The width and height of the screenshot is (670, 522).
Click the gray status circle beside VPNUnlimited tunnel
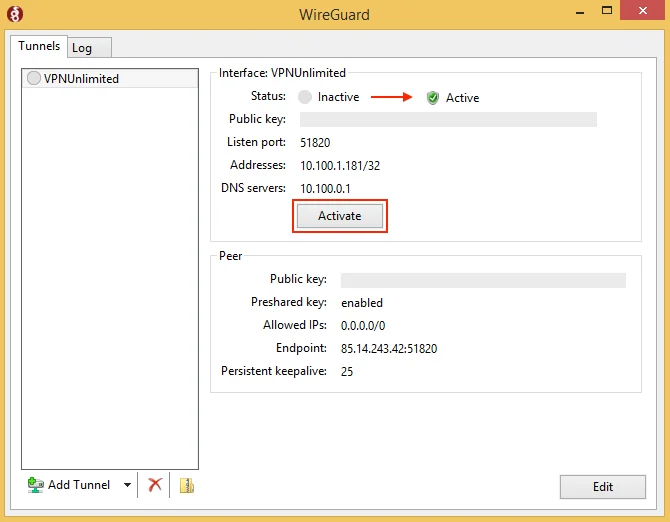[x=34, y=79]
